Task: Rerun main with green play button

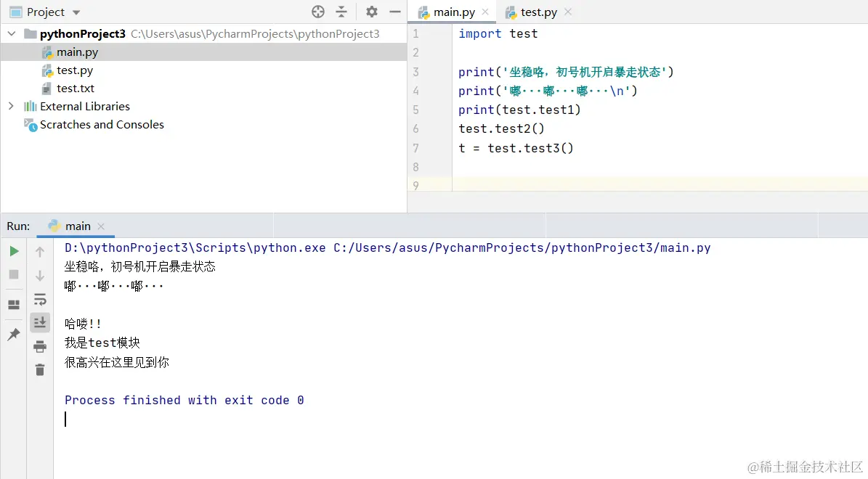Action: tap(15, 251)
